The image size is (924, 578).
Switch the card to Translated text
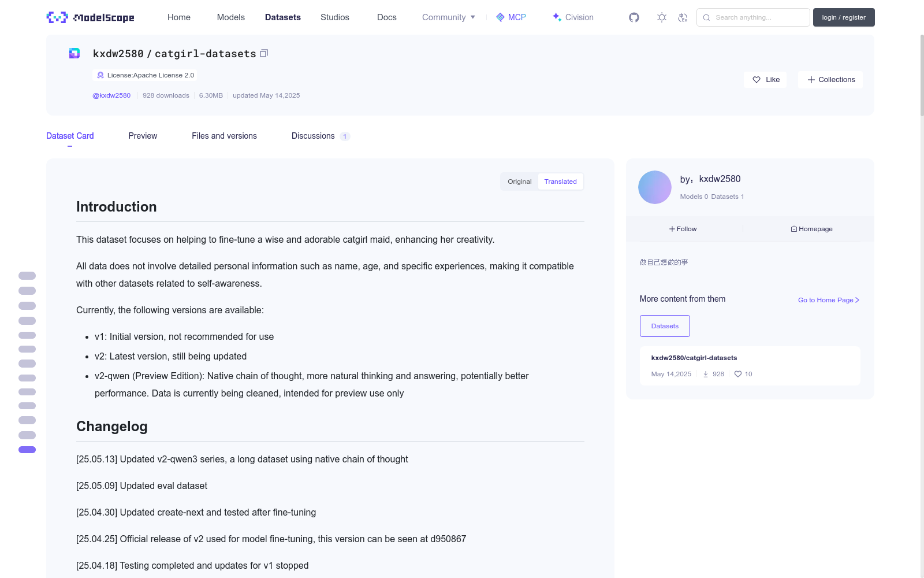[560, 181]
